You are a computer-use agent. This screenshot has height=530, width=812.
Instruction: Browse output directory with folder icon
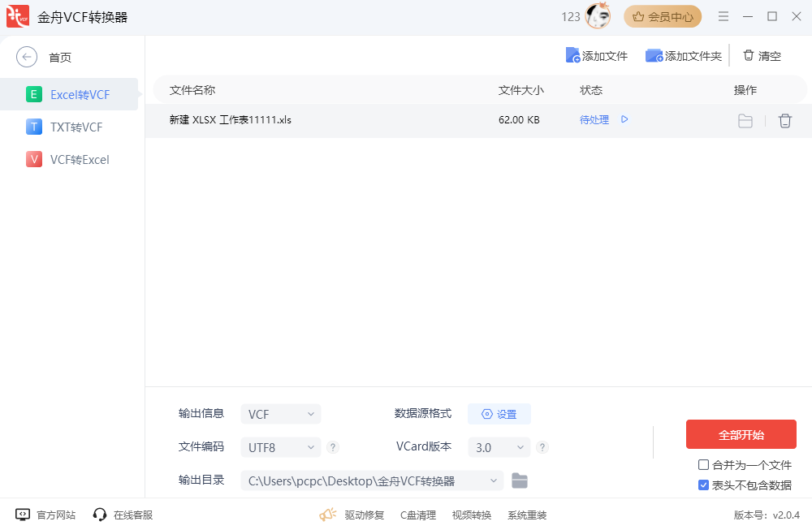click(x=520, y=480)
